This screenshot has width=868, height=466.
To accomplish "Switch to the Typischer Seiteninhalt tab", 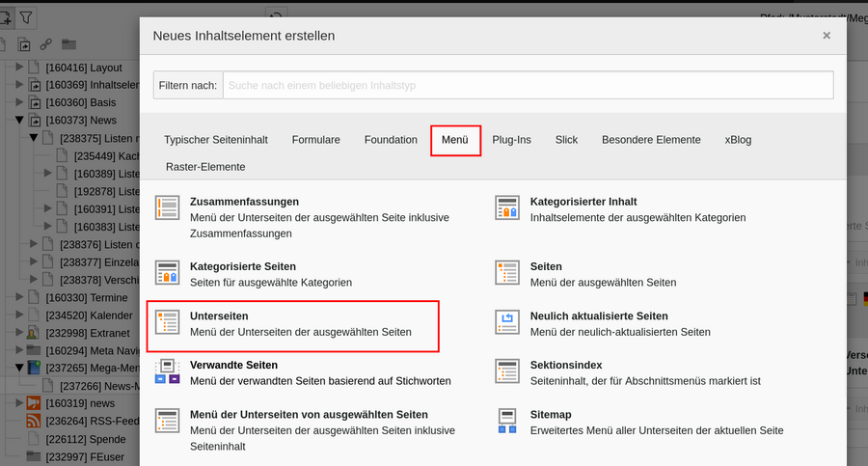I will coord(216,140).
